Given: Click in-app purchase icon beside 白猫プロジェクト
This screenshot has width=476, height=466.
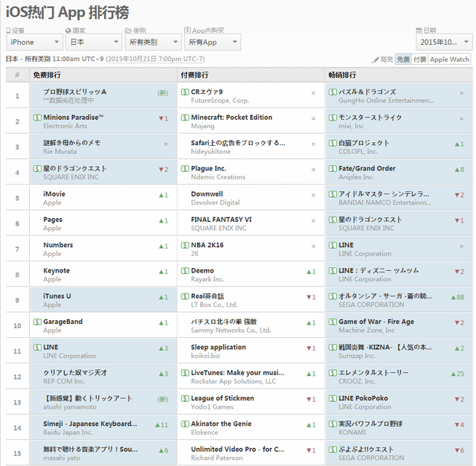Looking at the screenshot, I should pos(332,143).
